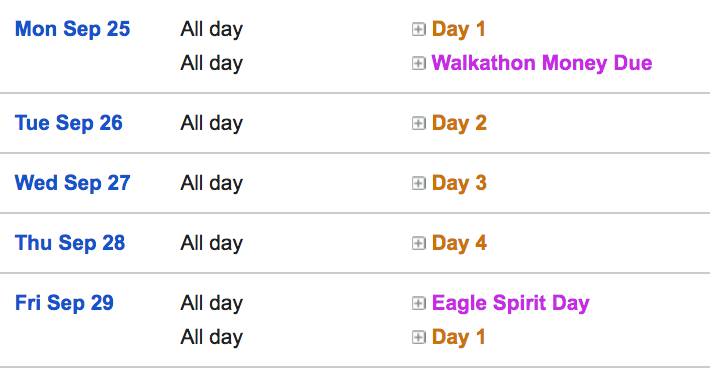The width and height of the screenshot is (710, 374).
Task: Select the Day 4 event title
Action: (x=459, y=243)
